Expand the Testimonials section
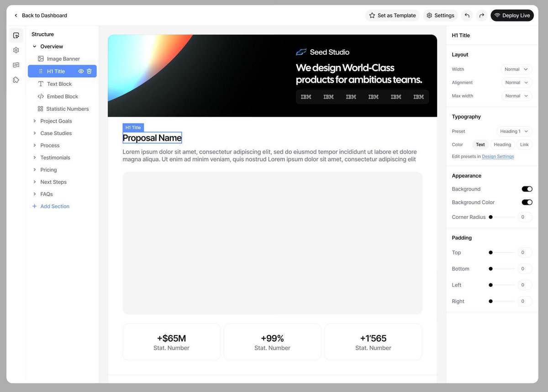The image size is (548, 392). [34, 158]
